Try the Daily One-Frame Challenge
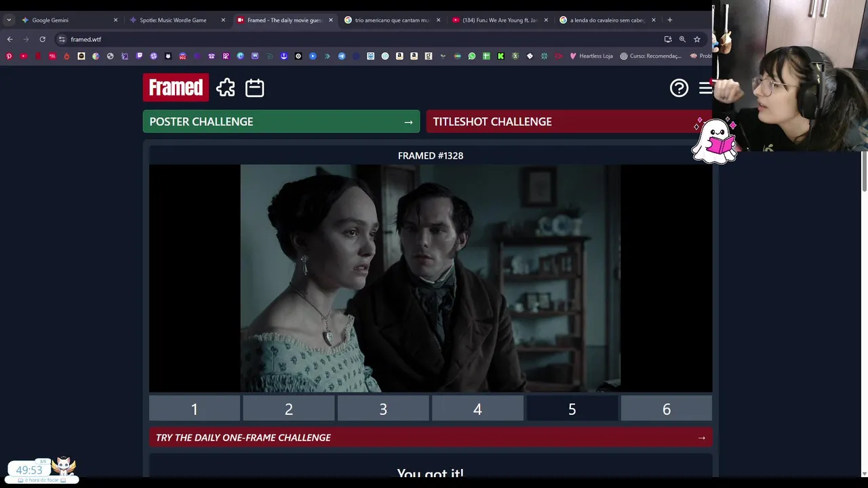This screenshot has width=868, height=488. [431, 438]
